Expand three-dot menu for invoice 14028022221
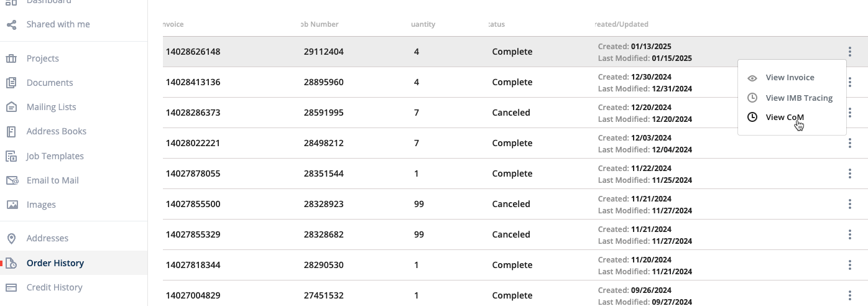Image resolution: width=868 pixels, height=306 pixels. 849,143
